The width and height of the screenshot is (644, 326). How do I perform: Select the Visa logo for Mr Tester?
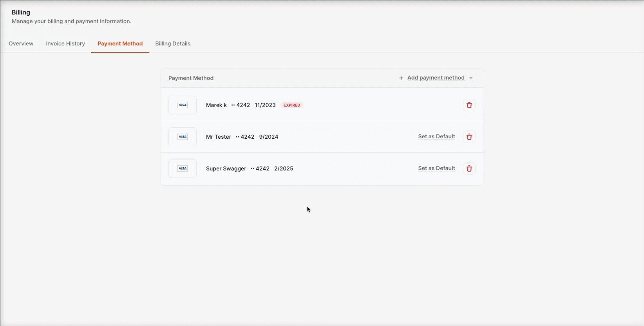click(183, 137)
